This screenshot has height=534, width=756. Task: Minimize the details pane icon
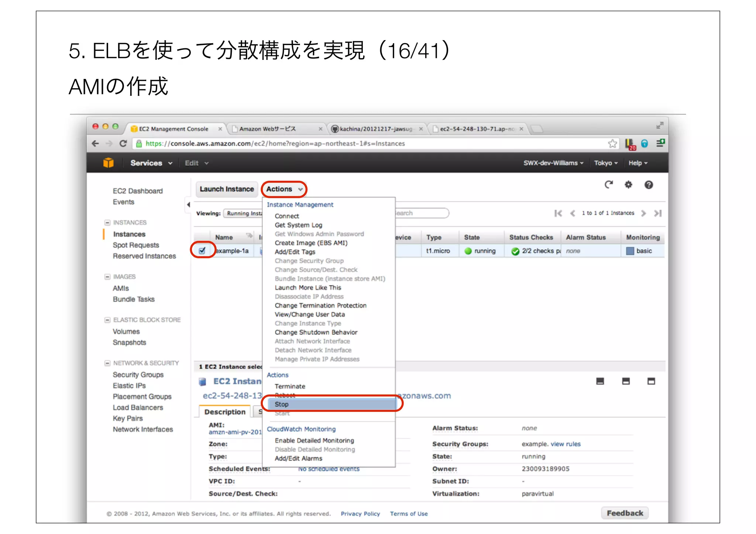(x=600, y=381)
